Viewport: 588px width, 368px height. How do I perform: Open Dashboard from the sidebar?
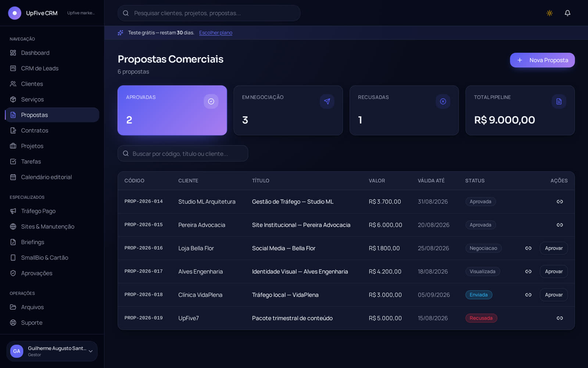pos(52,53)
